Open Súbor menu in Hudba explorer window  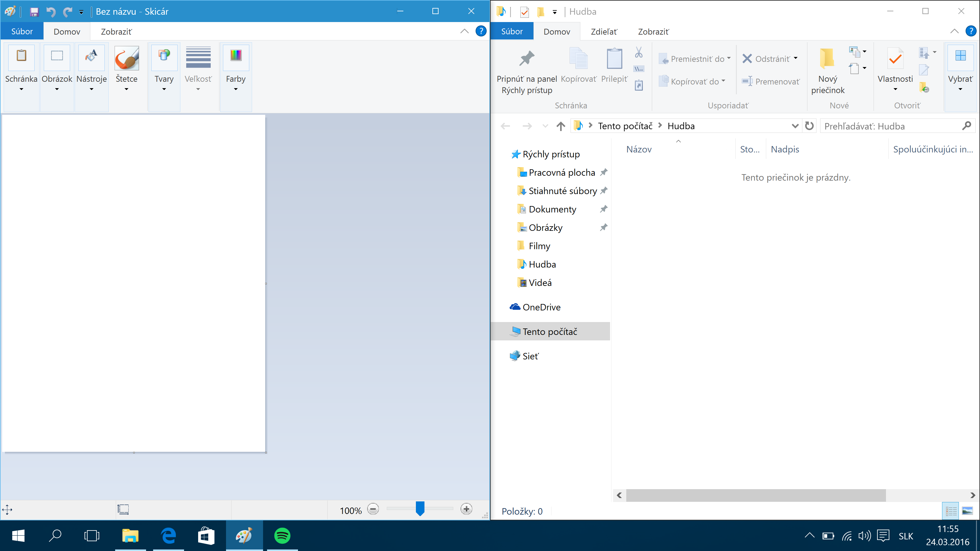pyautogui.click(x=512, y=31)
